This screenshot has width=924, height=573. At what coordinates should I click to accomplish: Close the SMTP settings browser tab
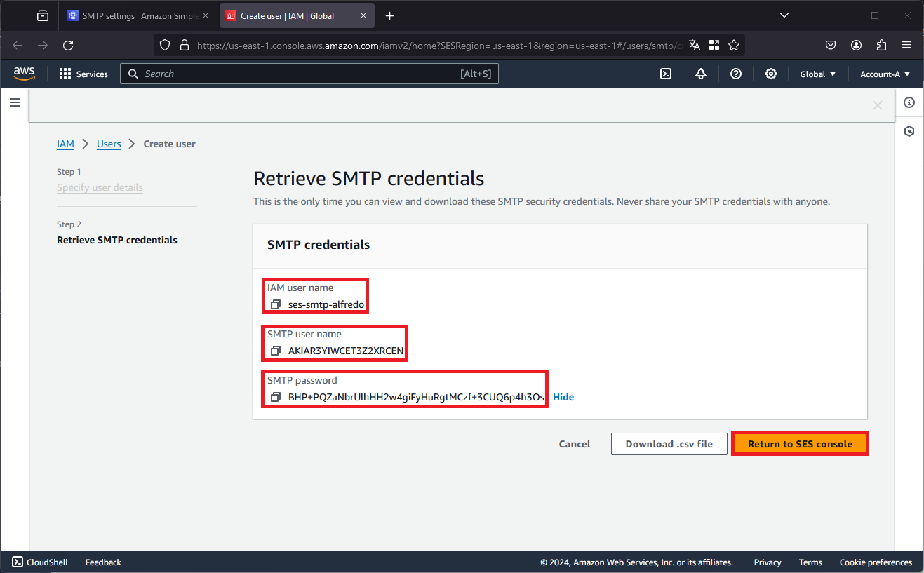[x=206, y=15]
